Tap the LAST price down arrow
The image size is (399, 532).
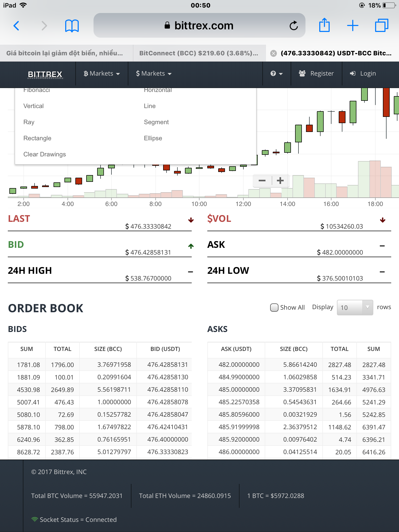(191, 220)
